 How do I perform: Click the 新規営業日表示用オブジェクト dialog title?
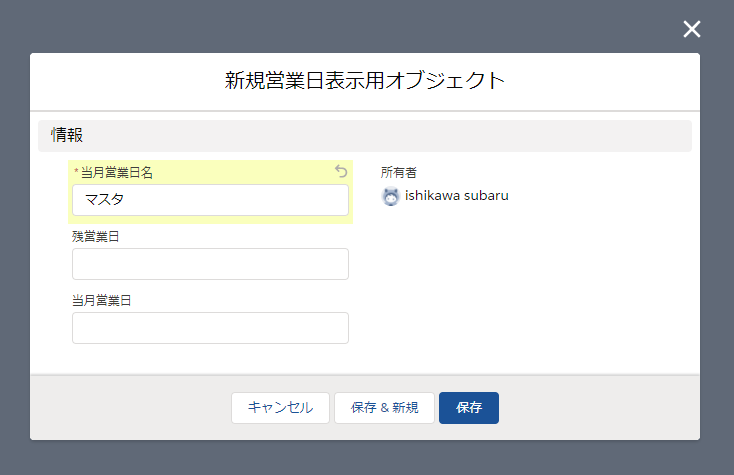[x=365, y=80]
